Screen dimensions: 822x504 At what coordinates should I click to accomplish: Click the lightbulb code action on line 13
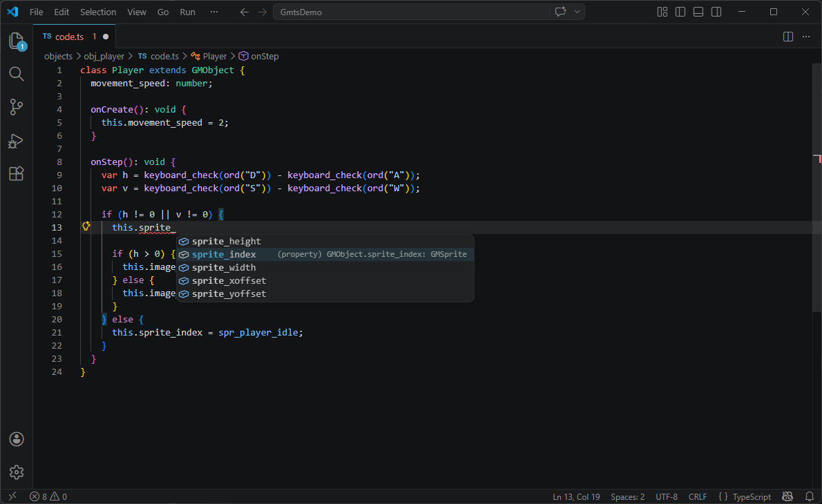pyautogui.click(x=86, y=226)
